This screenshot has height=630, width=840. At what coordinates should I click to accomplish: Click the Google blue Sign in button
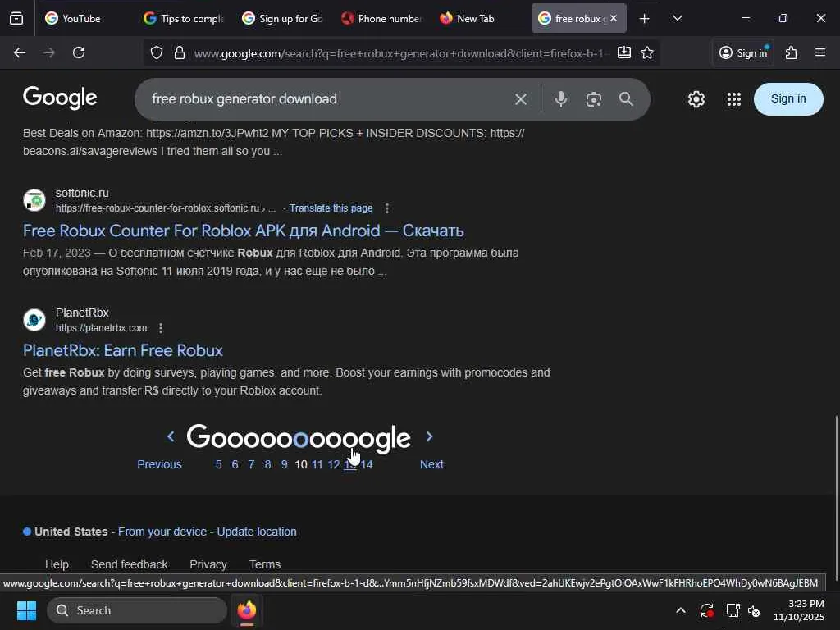tap(788, 99)
